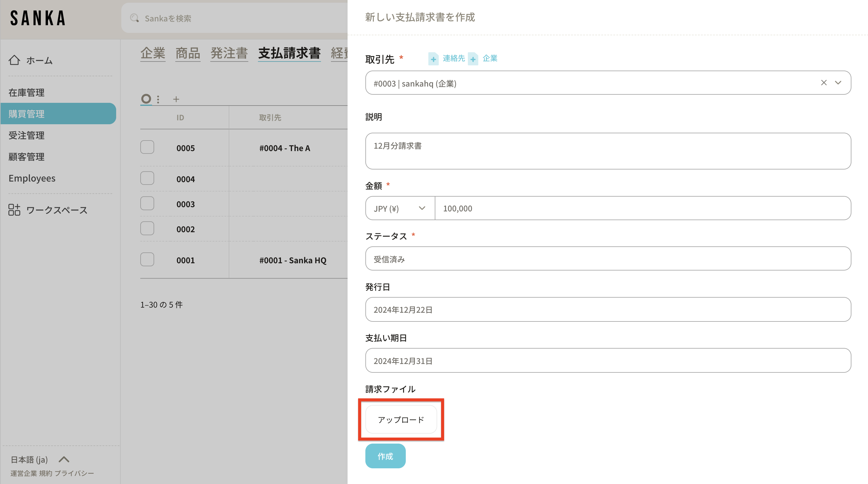Select checkbox for invoice 0003
Viewport: 868px width, 484px height.
click(147, 204)
